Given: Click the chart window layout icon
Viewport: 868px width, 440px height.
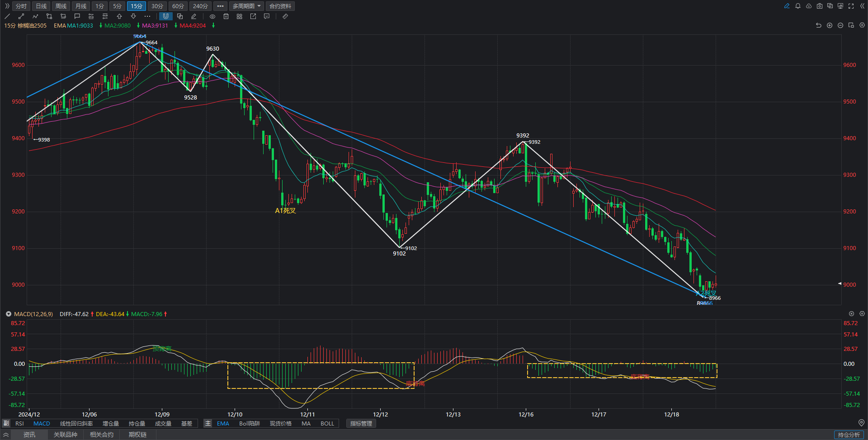Looking at the screenshot, I should click(x=851, y=25).
